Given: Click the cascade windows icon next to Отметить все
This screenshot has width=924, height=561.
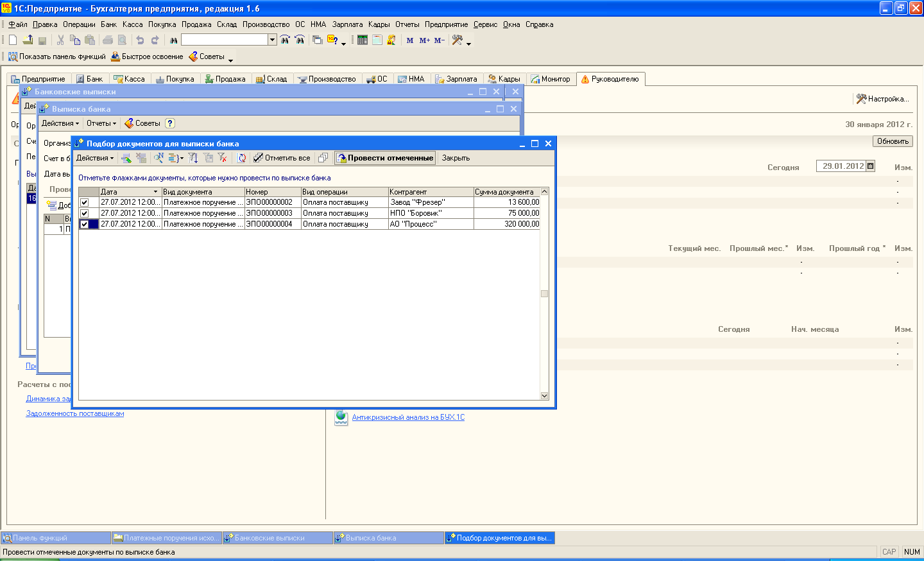Looking at the screenshot, I should pyautogui.click(x=323, y=158).
